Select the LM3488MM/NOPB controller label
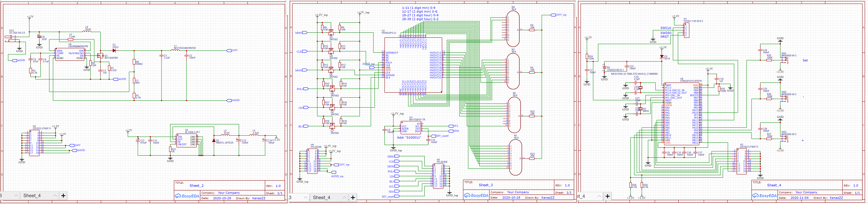 pyautogui.click(x=78, y=47)
